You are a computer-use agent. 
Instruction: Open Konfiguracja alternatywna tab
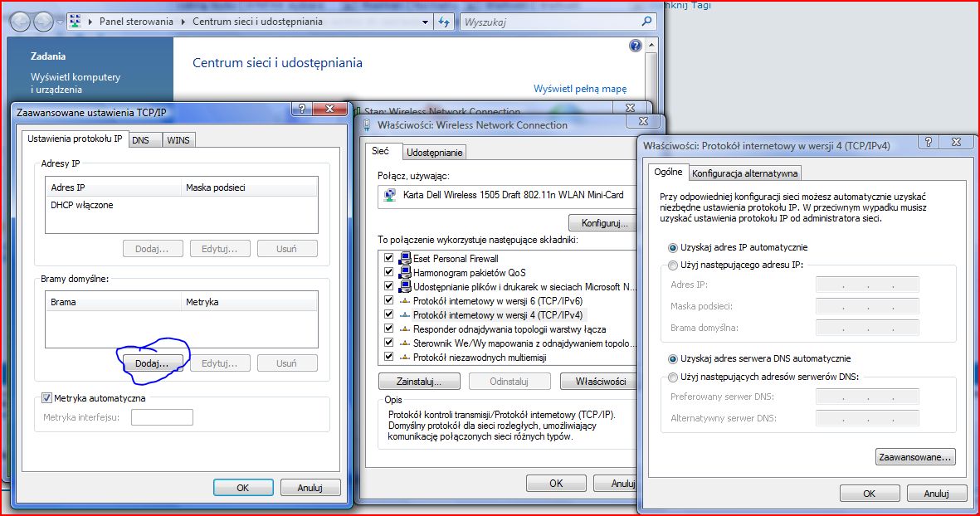744,173
